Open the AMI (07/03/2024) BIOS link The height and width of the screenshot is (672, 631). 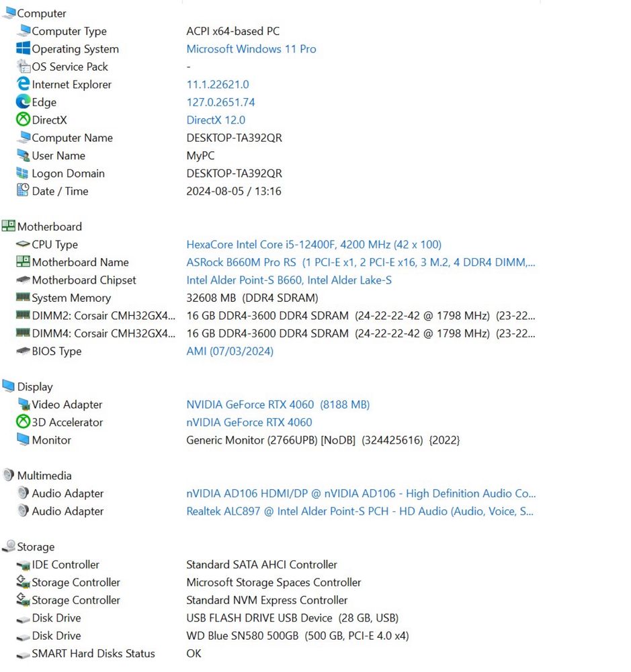point(230,351)
